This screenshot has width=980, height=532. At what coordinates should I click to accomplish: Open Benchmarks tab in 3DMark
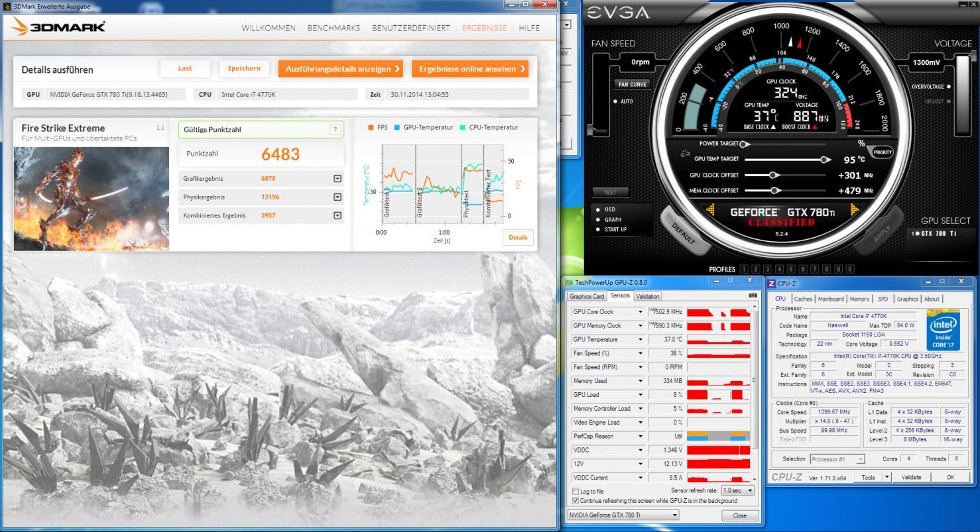pyautogui.click(x=334, y=28)
